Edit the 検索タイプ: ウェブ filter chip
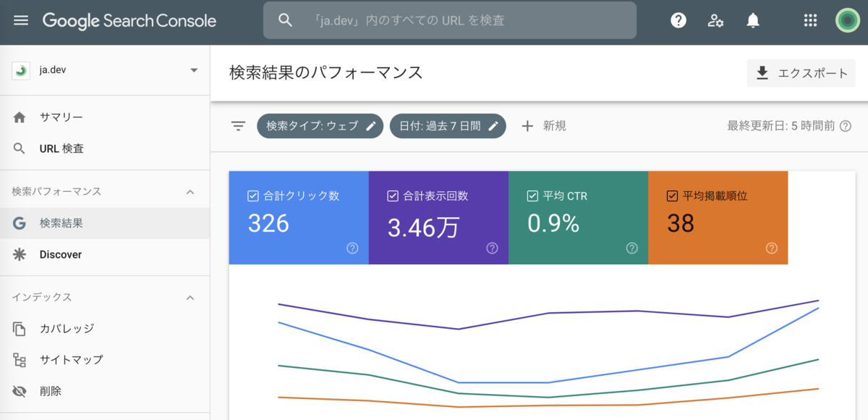This screenshot has height=420, width=868. (x=320, y=126)
